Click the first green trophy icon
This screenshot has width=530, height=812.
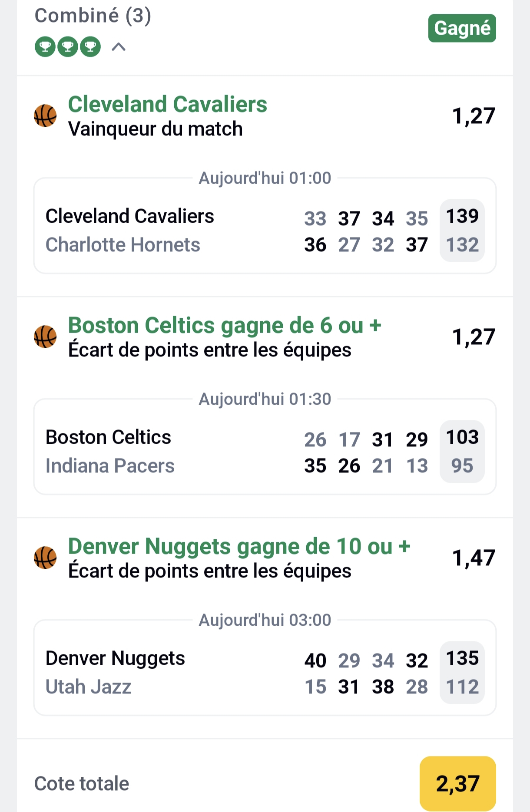click(45, 47)
